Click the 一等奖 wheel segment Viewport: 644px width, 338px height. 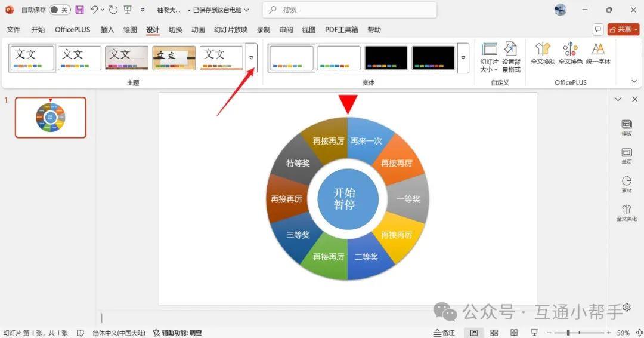click(408, 199)
